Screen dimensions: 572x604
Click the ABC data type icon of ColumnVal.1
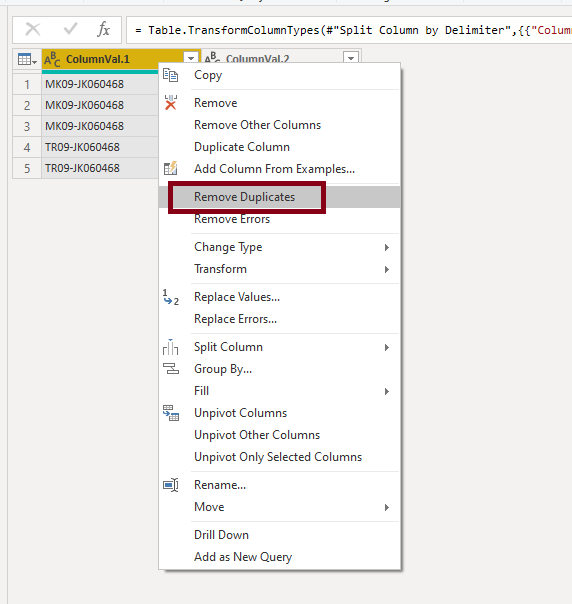point(52,59)
